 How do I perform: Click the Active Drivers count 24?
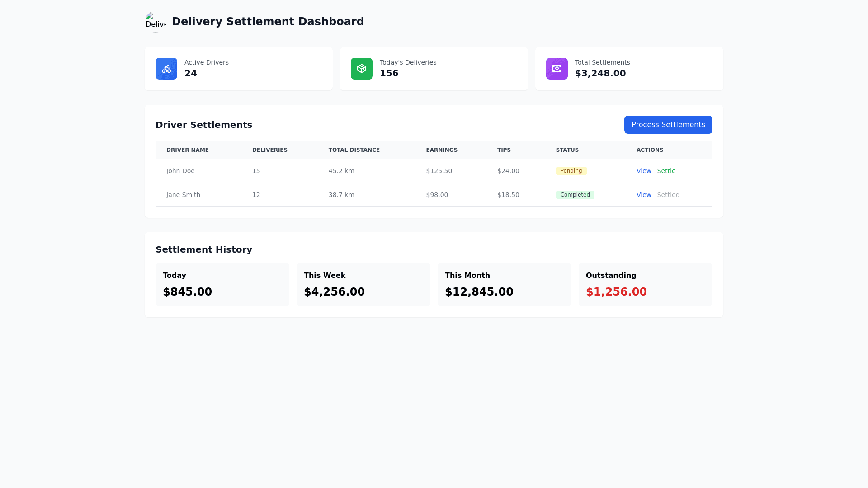pyautogui.click(x=191, y=73)
